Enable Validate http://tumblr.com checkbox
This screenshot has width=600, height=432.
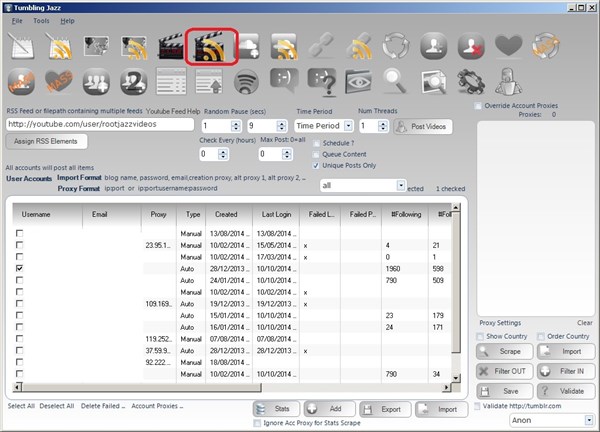(x=478, y=406)
